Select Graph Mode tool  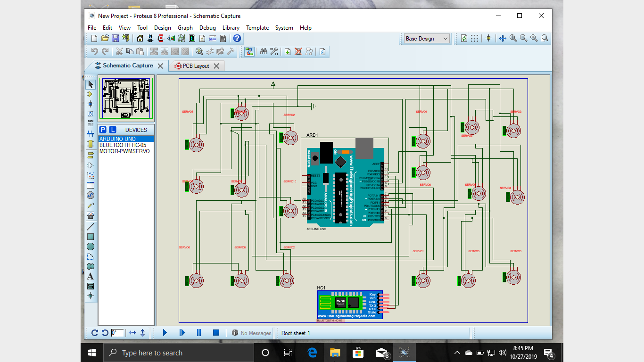click(x=91, y=175)
